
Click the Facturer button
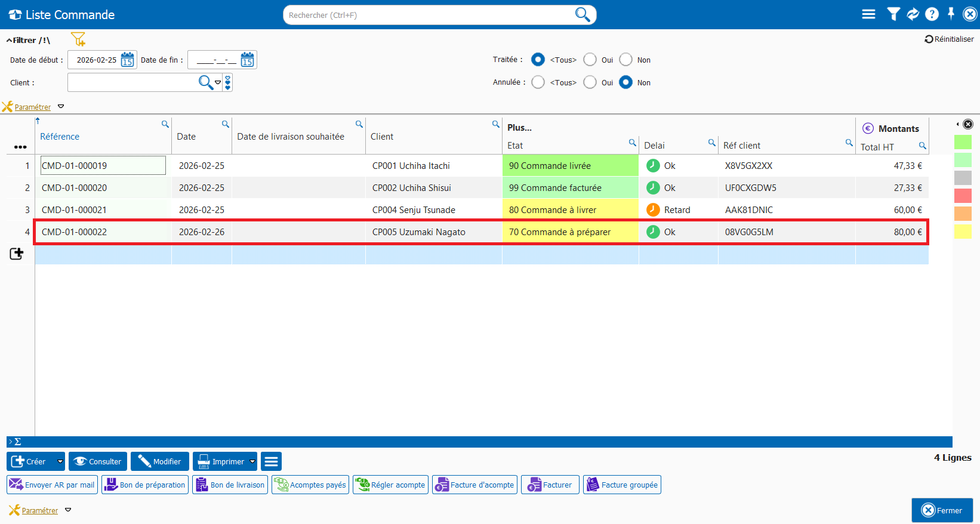tap(550, 485)
